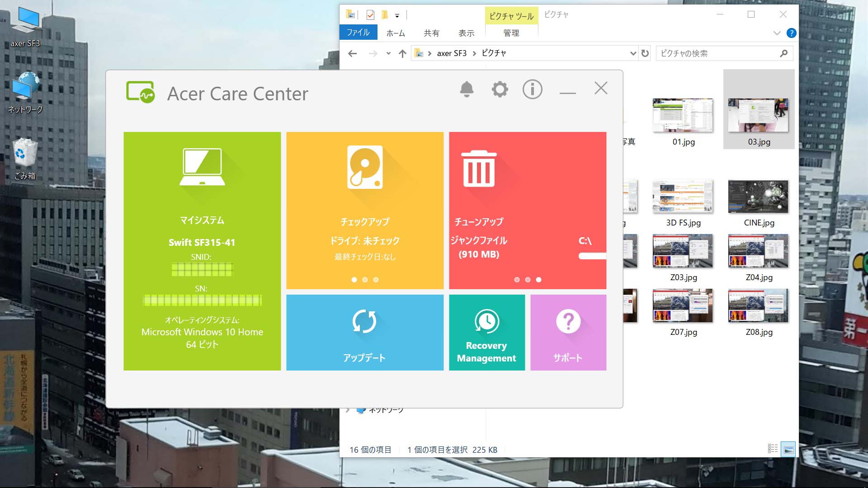Open the サポート tile
The image size is (868, 488).
point(568,333)
